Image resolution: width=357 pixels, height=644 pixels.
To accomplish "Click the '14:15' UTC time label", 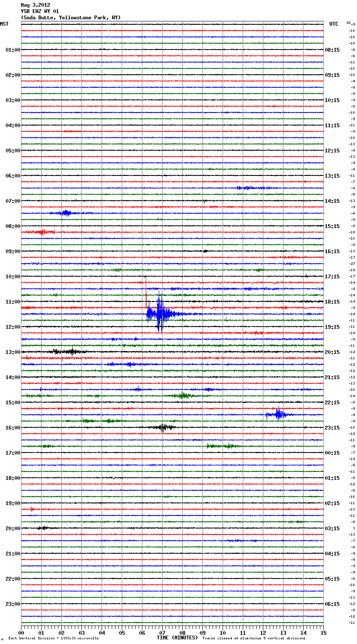I will [332, 201].
